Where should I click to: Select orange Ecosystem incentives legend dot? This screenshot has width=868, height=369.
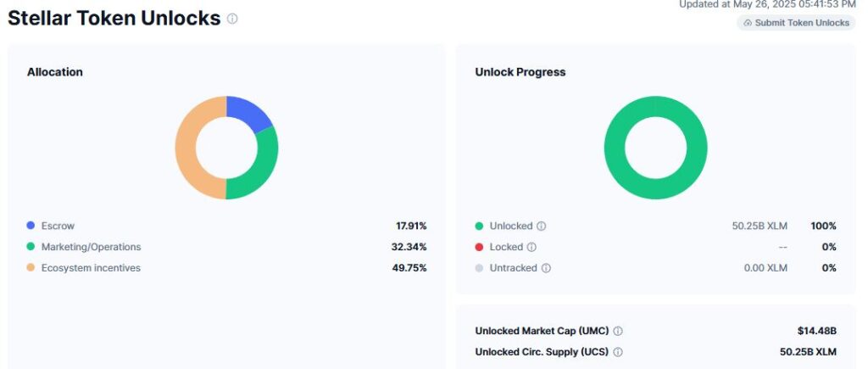pyautogui.click(x=31, y=268)
